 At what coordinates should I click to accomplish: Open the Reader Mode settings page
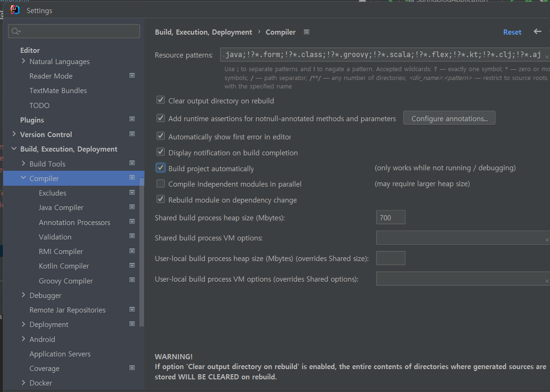point(51,76)
